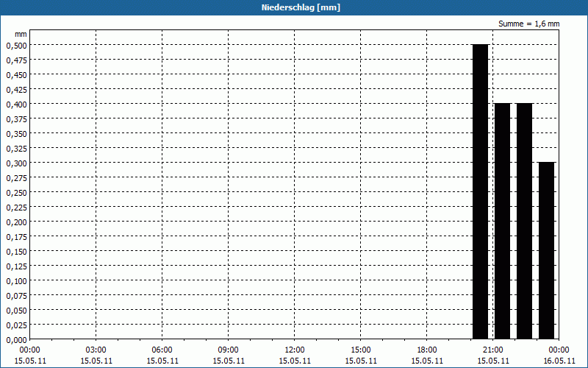Select the 0,350 y-axis value

pyautogui.click(x=17, y=134)
